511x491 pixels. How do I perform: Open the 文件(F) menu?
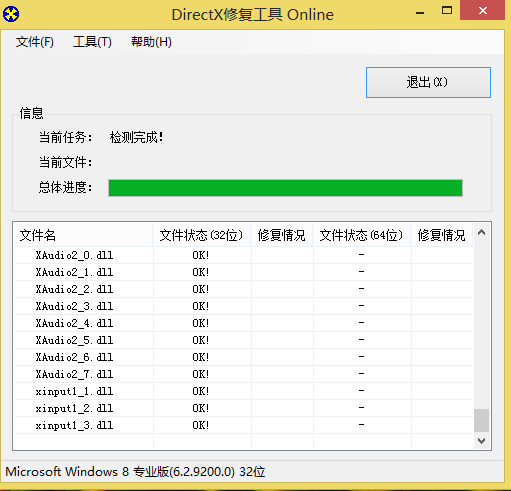coord(35,42)
